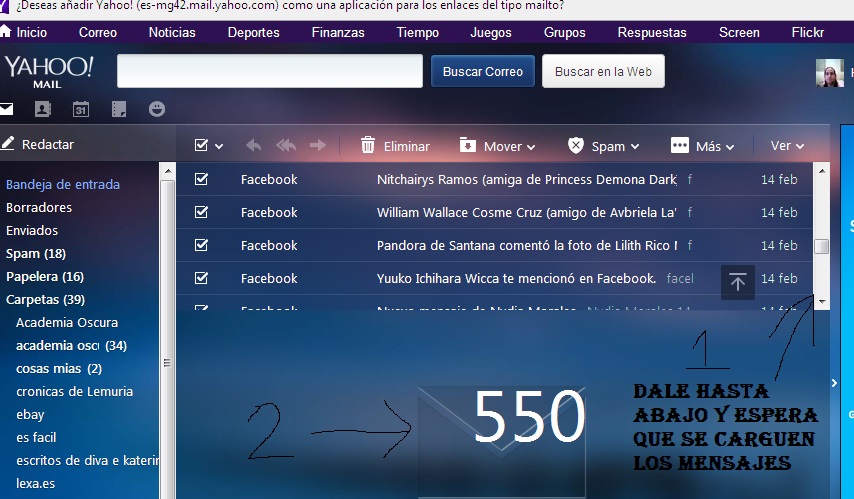Open the Más dropdown
This screenshot has width=854, height=499.
coord(703,146)
